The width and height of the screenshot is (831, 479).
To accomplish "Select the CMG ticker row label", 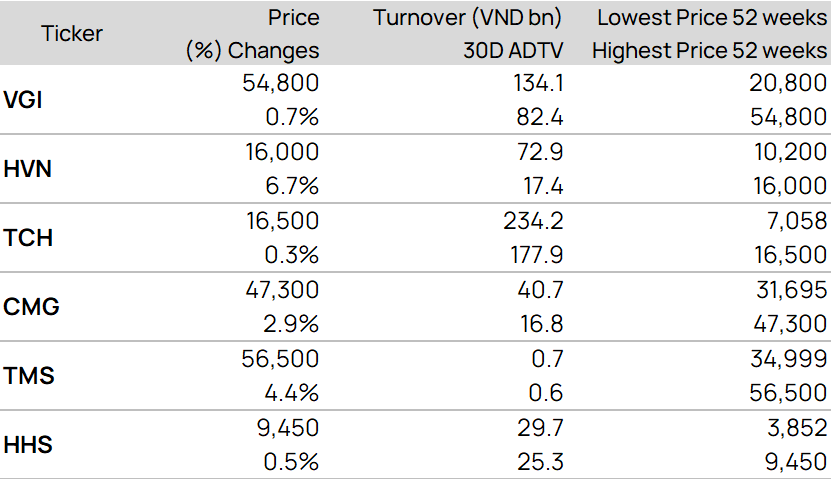I will 31,307.
